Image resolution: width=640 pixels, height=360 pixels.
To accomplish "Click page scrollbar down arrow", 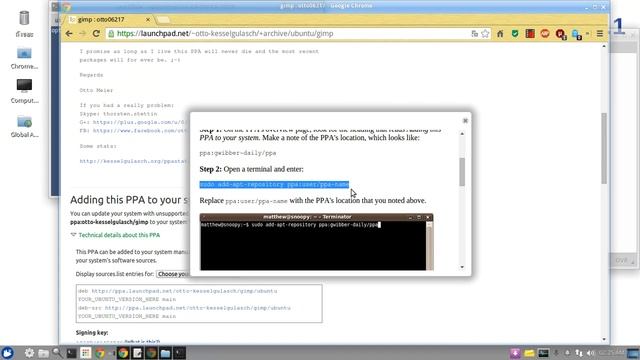I will (x=604, y=339).
